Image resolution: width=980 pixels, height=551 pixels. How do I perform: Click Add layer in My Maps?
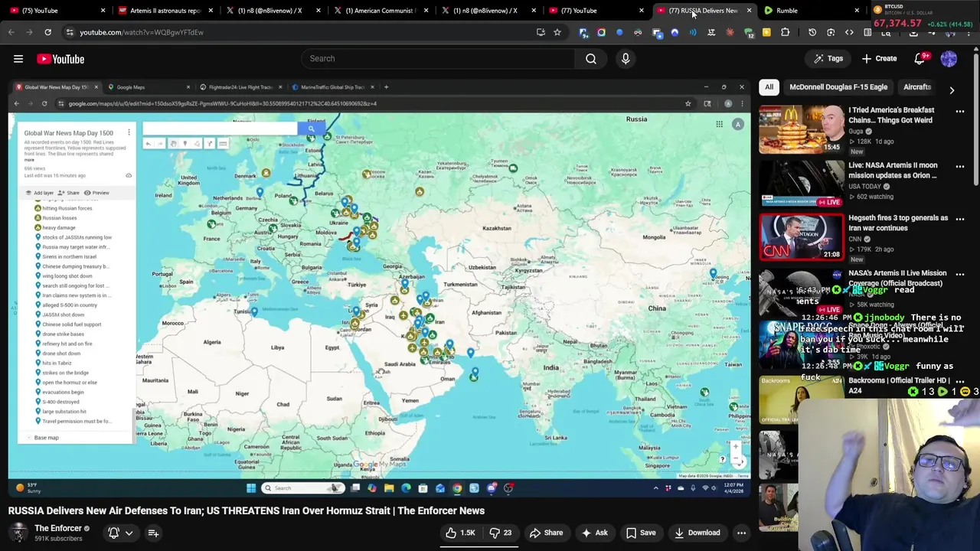40,193
